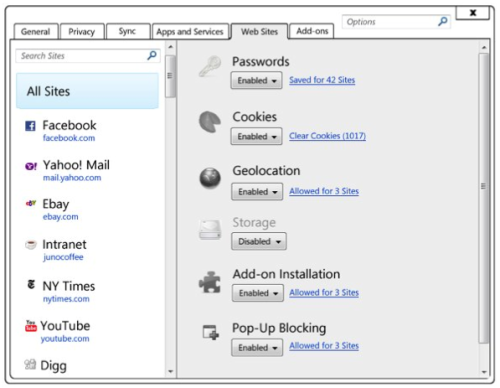This screenshot has height=388, width=500.
Task: Click the Add-on Installation puzzle piece icon
Action: tap(210, 282)
